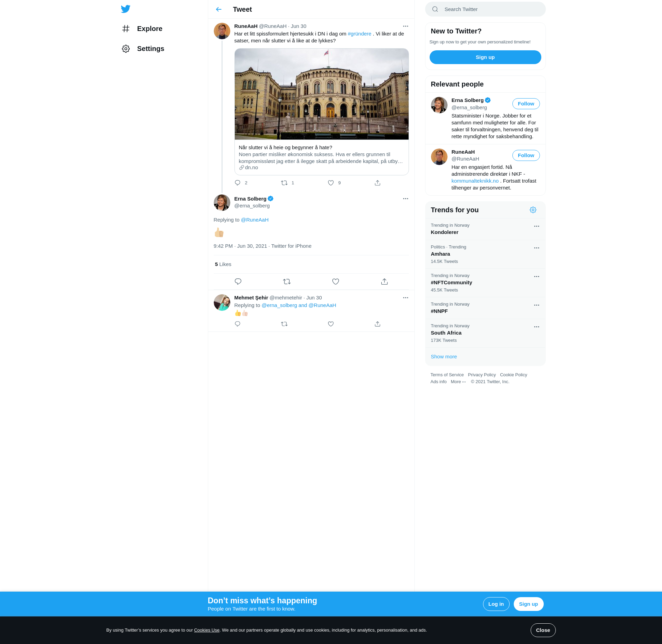Click the search magnifier icon
662x644 pixels.
(435, 9)
